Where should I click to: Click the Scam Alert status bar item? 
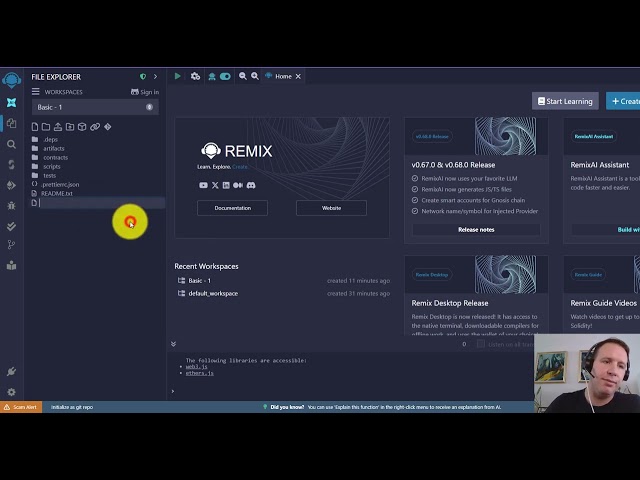coord(21,407)
